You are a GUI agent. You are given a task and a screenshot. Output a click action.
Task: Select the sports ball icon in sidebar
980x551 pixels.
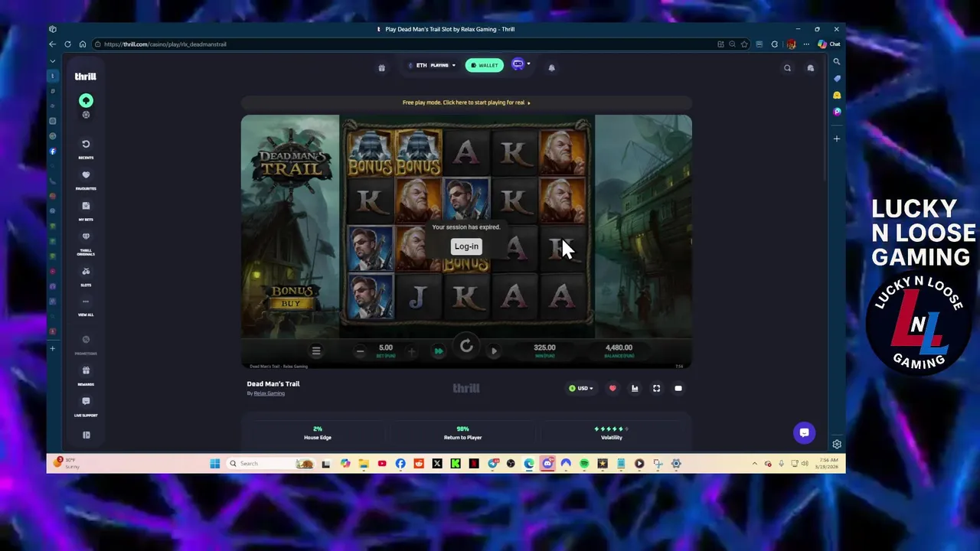coord(86,115)
